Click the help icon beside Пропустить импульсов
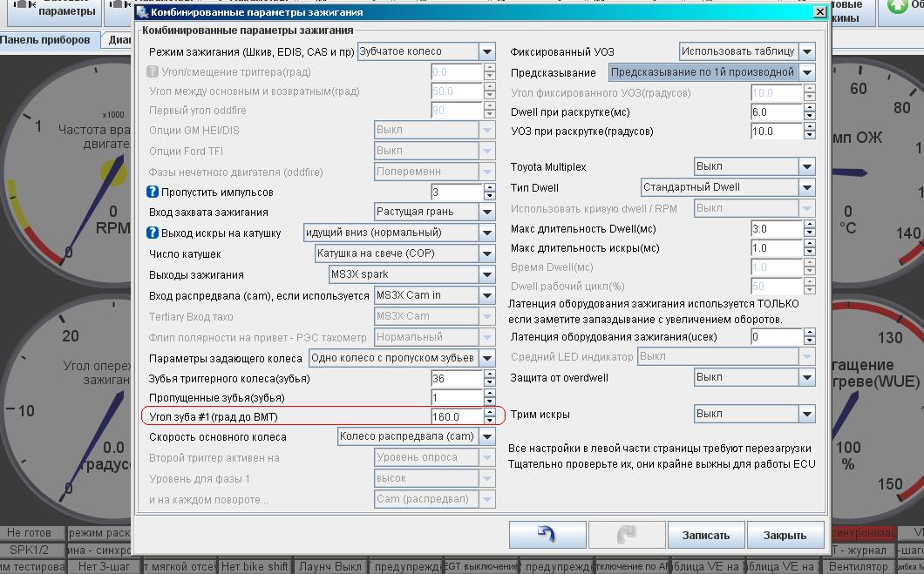 point(153,192)
